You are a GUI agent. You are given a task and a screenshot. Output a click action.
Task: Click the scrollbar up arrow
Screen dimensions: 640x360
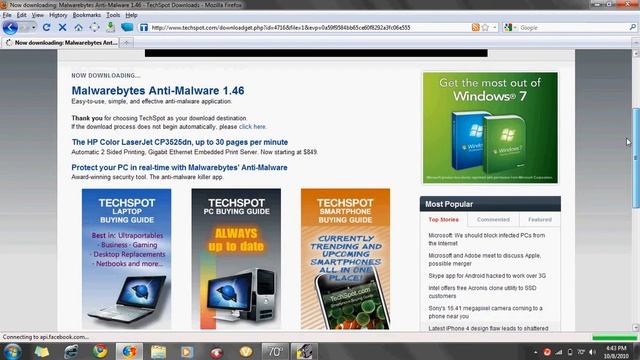tap(636, 53)
